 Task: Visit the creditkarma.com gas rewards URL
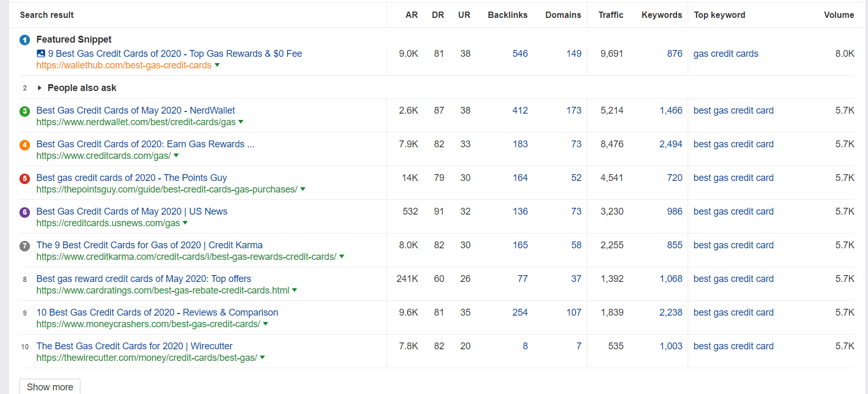(x=186, y=257)
